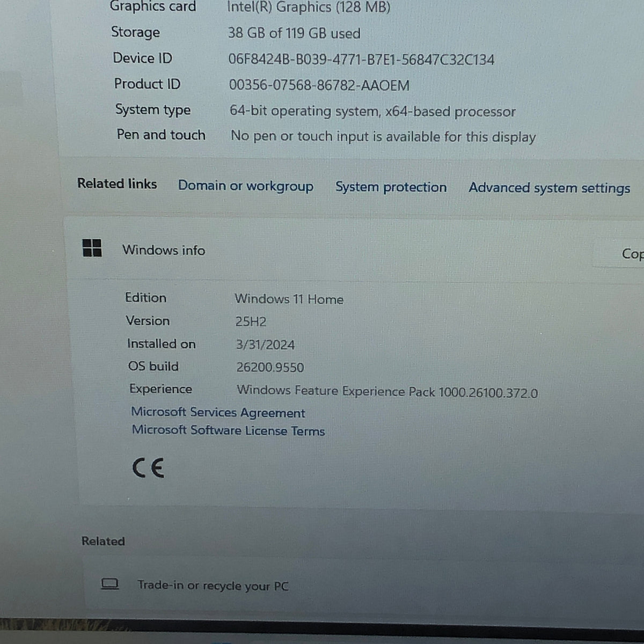
Task: Click the OS build value 26200.9550
Action: click(270, 368)
